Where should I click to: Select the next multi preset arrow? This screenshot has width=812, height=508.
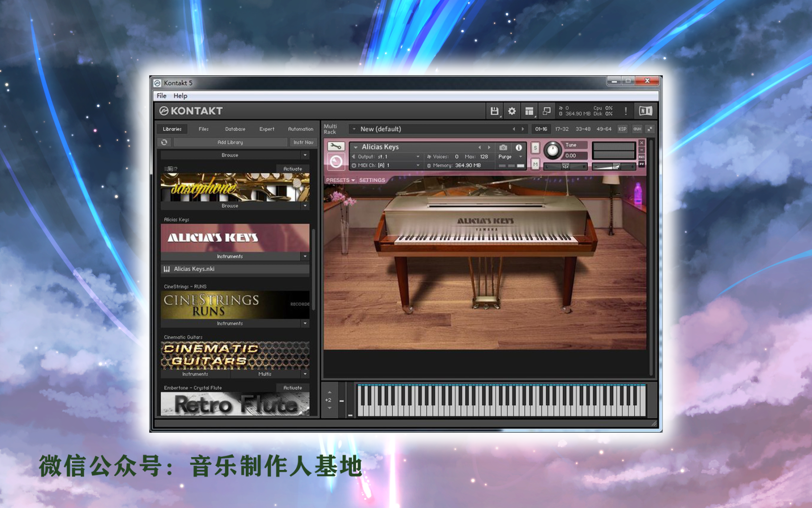pyautogui.click(x=523, y=129)
